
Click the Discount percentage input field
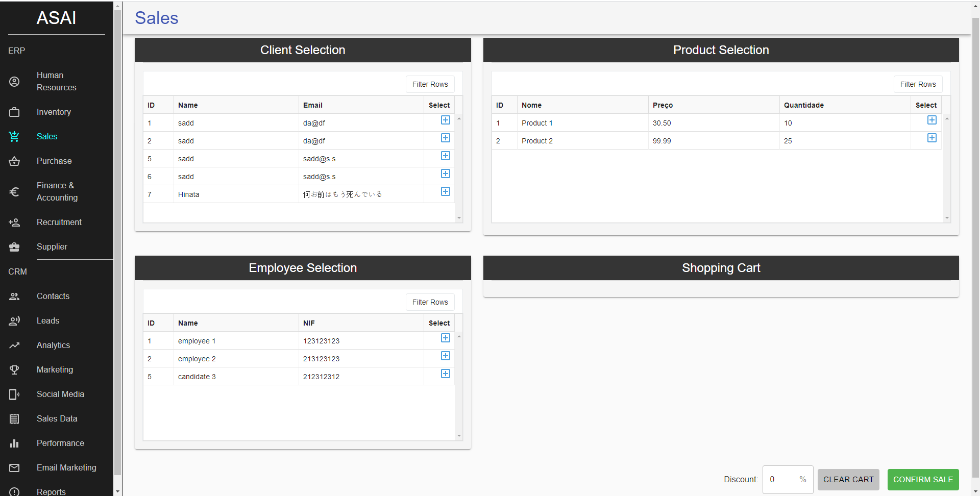[781, 480]
